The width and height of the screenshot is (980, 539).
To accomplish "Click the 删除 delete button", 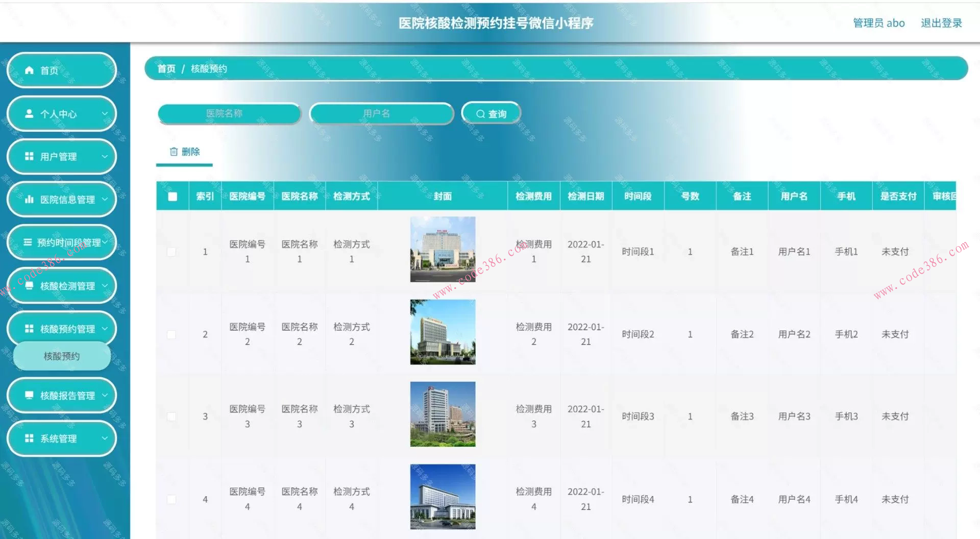I will [184, 152].
